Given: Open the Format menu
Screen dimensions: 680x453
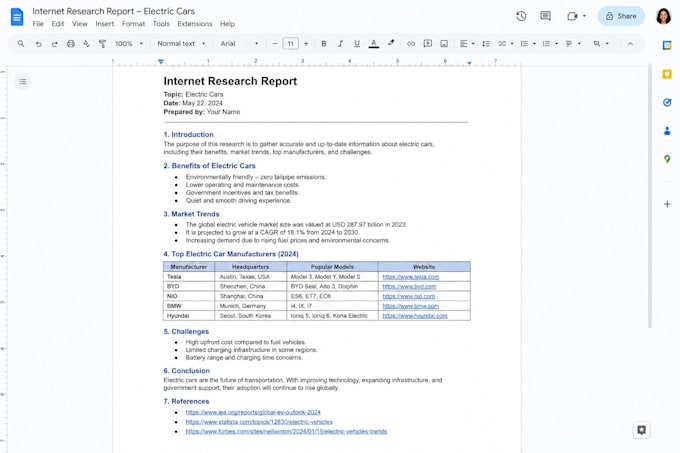Looking at the screenshot, I should click(x=133, y=24).
